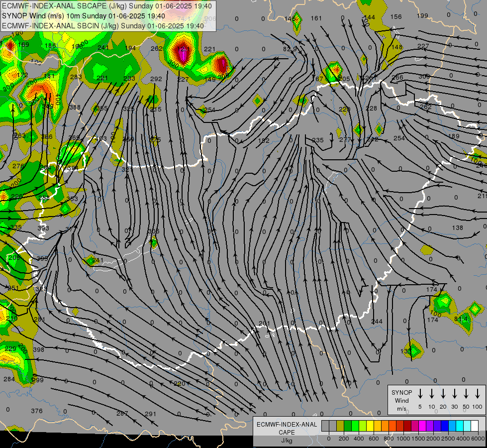Click the map value 199

(422, 15)
